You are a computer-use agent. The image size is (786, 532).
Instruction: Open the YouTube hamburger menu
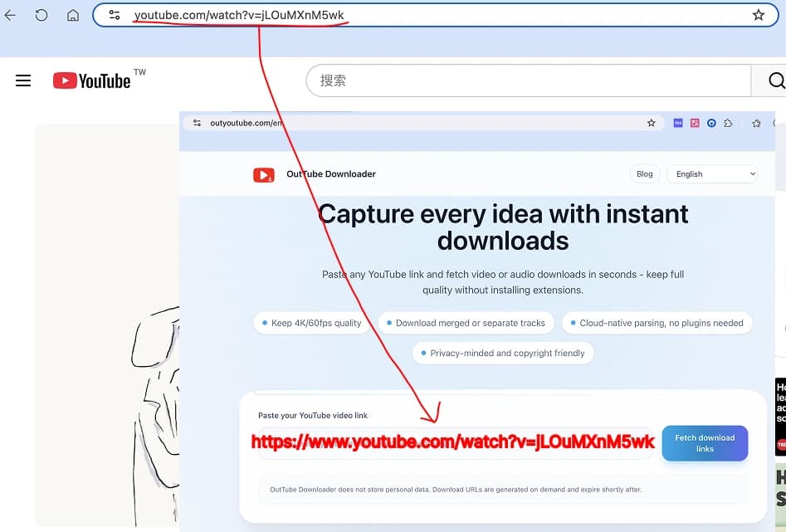[22, 80]
